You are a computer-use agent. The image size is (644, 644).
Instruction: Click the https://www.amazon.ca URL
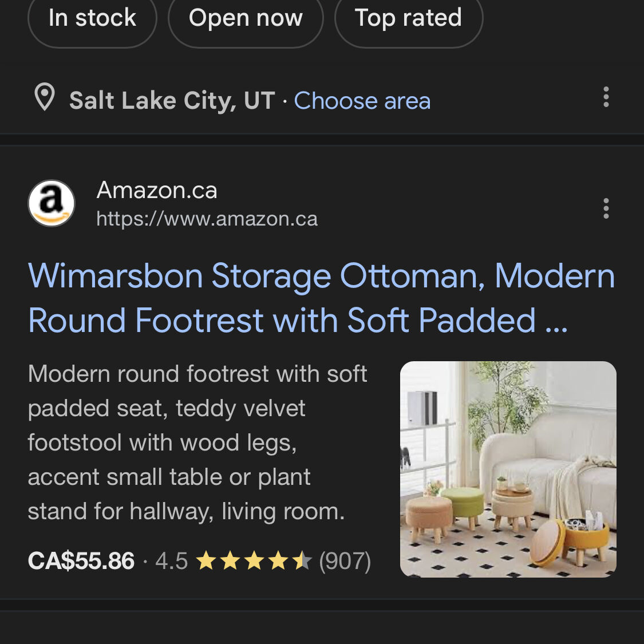tap(207, 219)
